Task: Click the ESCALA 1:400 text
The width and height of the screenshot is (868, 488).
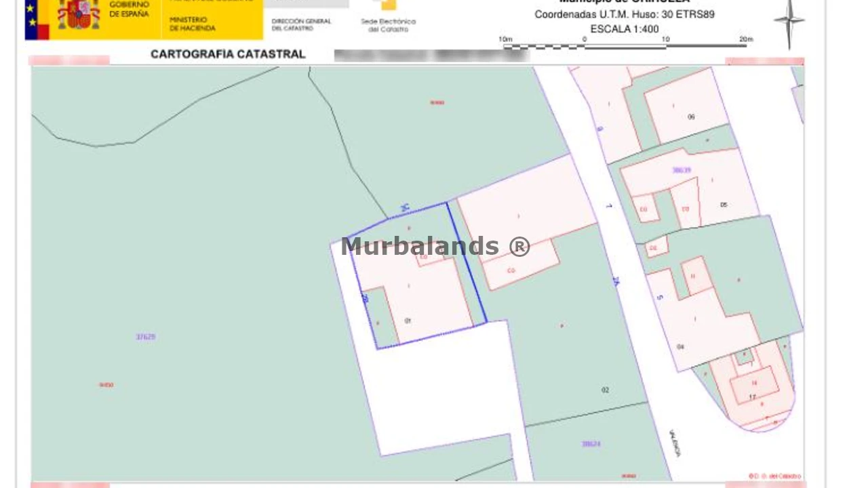Action: click(625, 29)
